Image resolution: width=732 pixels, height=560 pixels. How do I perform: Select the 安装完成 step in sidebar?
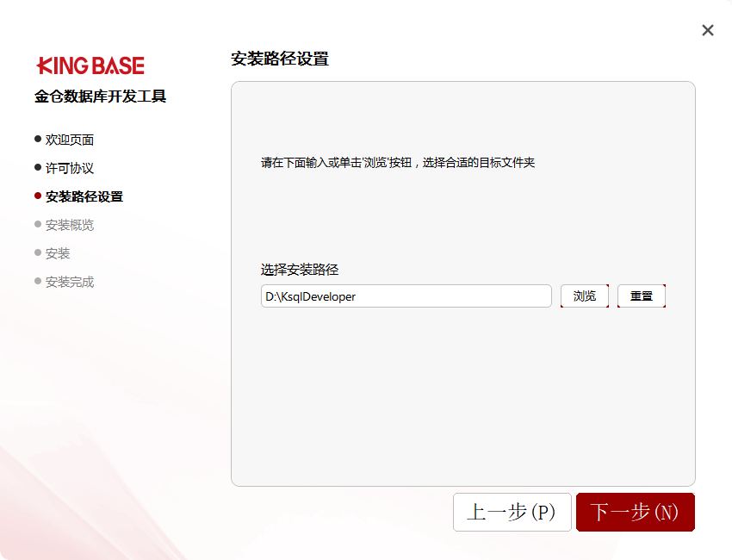(70, 282)
